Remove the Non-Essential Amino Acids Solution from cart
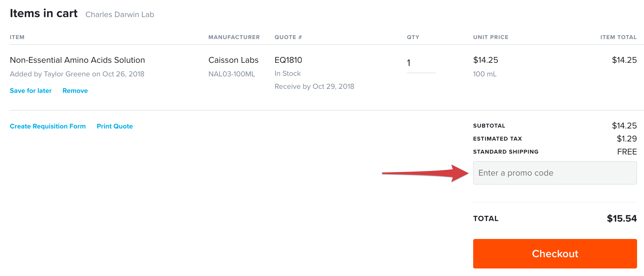 pos(75,91)
